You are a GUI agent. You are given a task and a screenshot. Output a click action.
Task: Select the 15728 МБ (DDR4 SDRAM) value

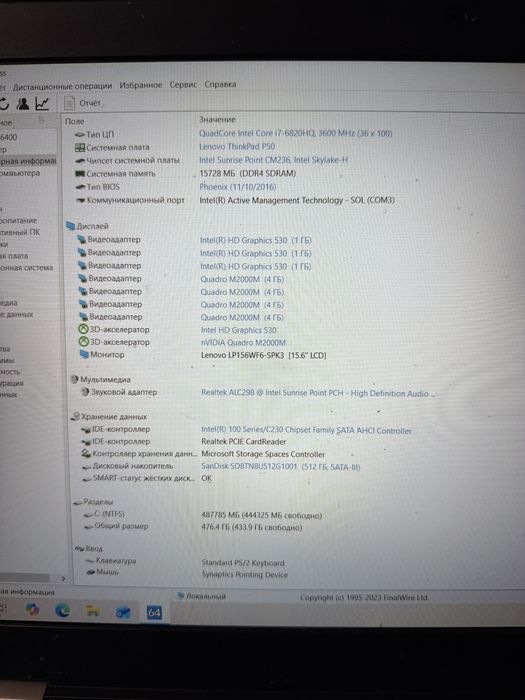pos(247,174)
